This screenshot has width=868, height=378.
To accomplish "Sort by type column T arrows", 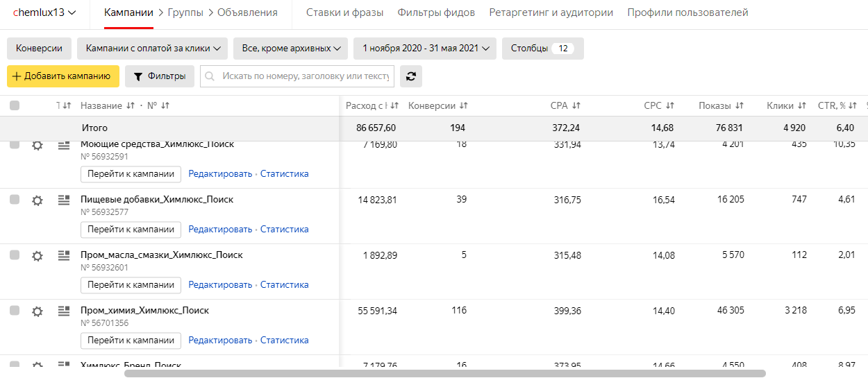I will [67, 106].
